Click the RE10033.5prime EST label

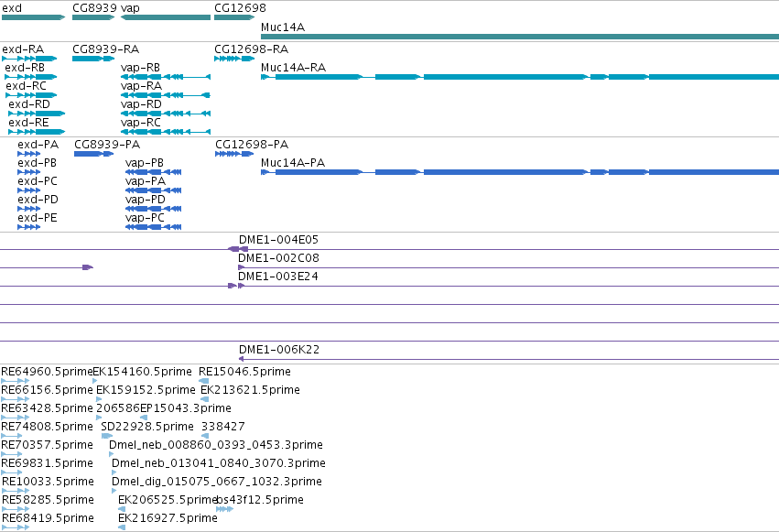click(x=48, y=482)
